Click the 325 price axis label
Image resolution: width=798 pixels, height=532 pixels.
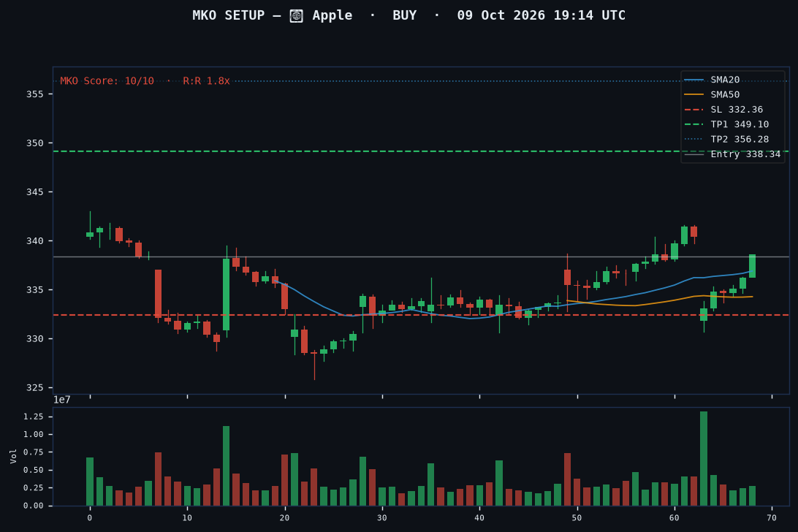pyautogui.click(x=34, y=387)
